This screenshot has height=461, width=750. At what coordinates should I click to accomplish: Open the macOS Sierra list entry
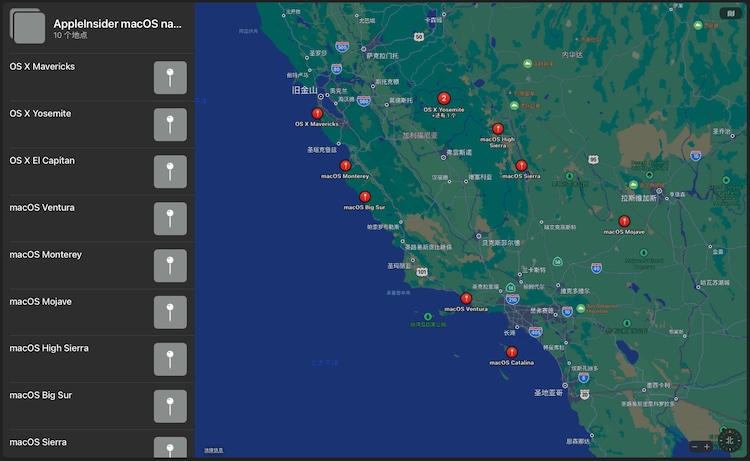coord(98,445)
